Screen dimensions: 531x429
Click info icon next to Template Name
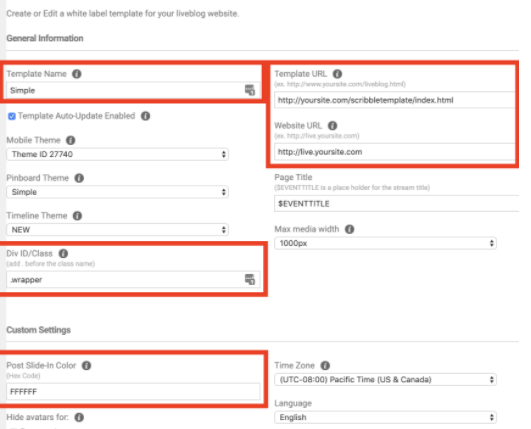[x=77, y=74]
